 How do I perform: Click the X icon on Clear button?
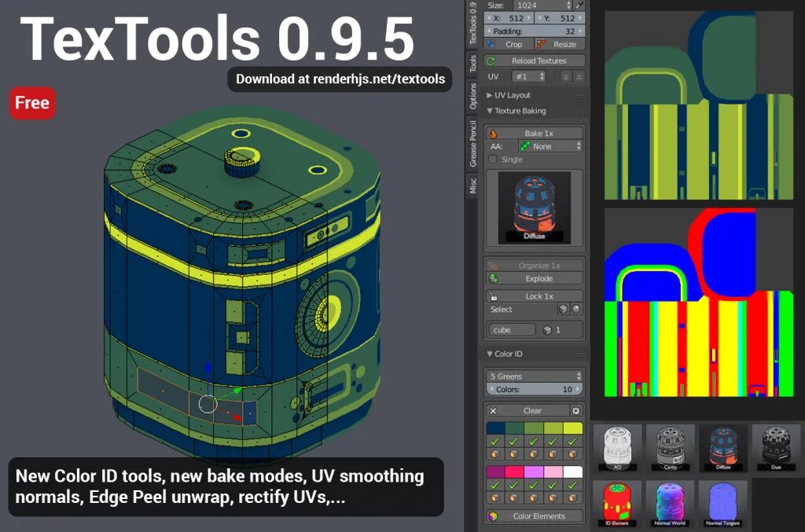pyautogui.click(x=493, y=411)
